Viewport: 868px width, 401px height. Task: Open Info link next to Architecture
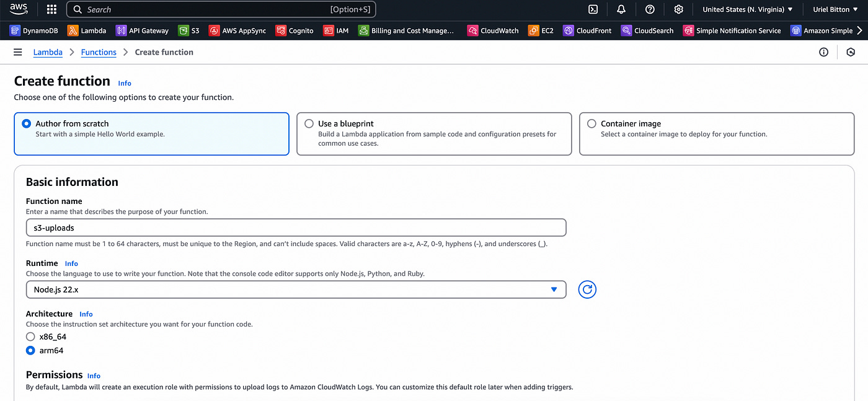point(86,314)
